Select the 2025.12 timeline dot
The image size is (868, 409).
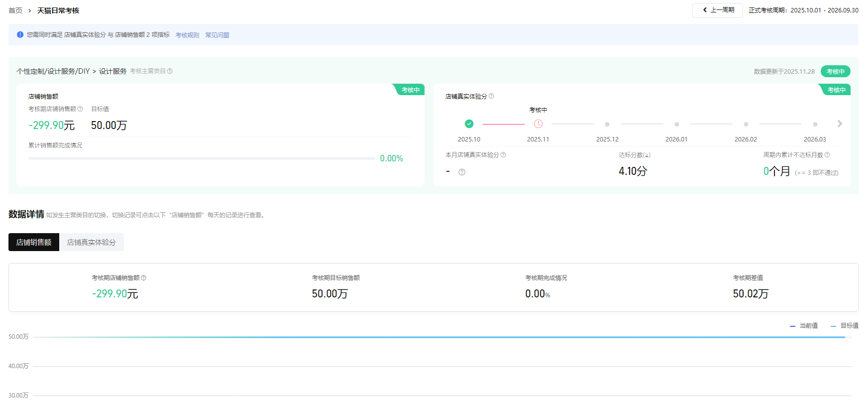tap(607, 125)
